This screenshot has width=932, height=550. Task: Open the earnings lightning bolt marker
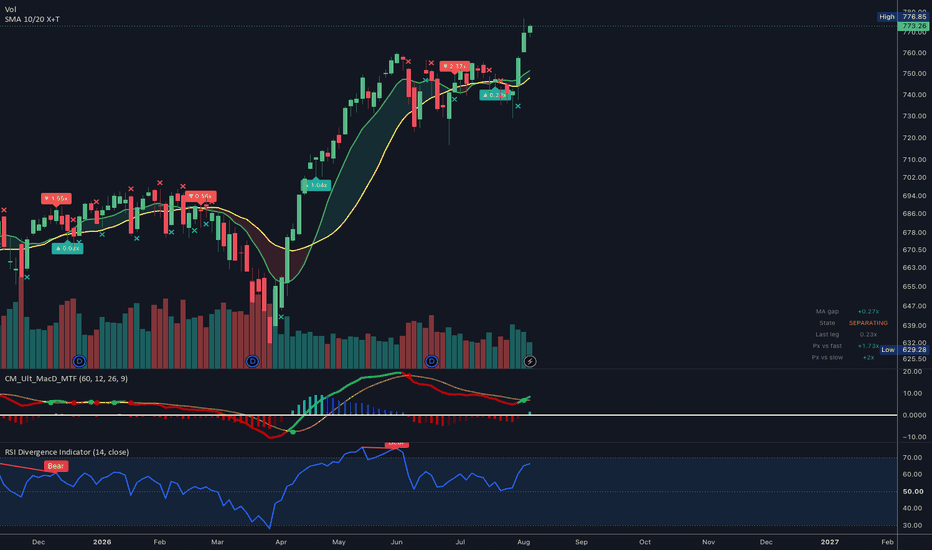tap(530, 361)
